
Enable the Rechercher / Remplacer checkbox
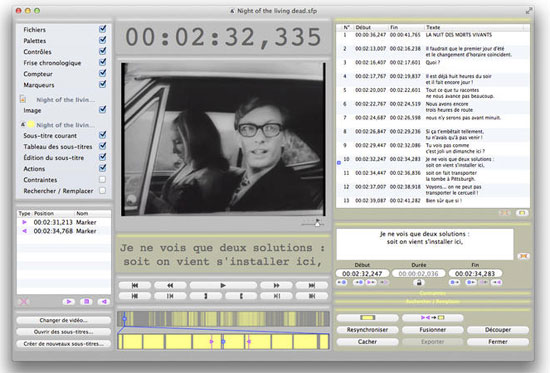tap(102, 191)
